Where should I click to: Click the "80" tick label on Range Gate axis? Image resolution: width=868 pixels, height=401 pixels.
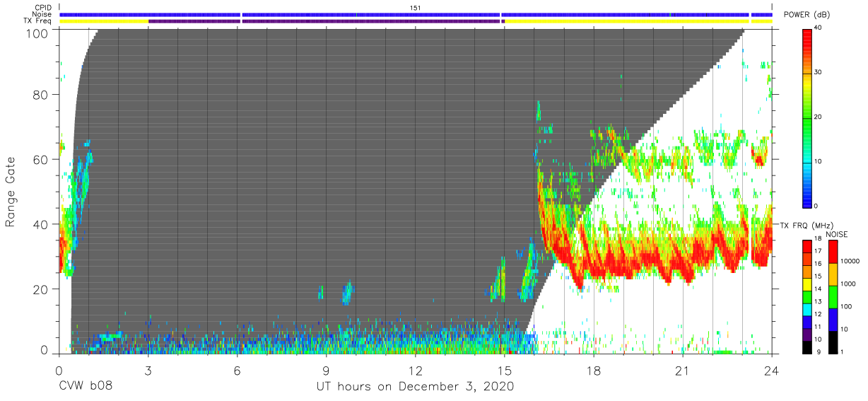click(x=42, y=94)
